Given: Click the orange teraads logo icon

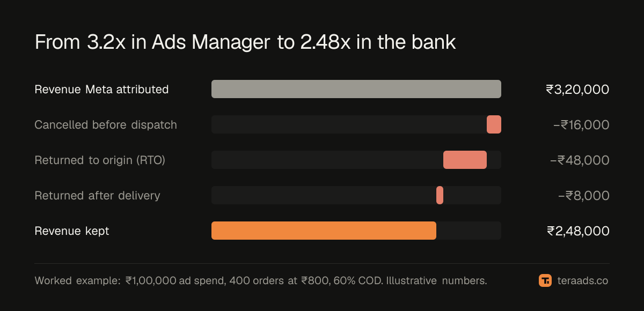Looking at the screenshot, I should (545, 280).
